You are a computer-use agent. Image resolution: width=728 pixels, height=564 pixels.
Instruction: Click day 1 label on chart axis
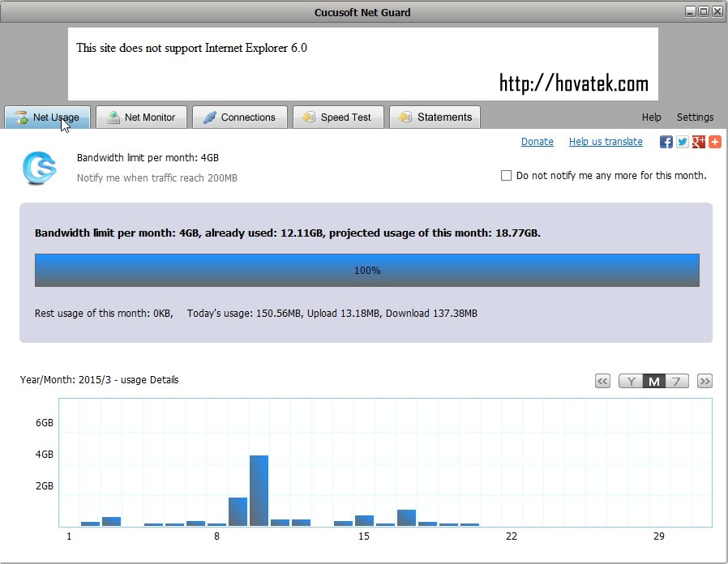(x=69, y=536)
